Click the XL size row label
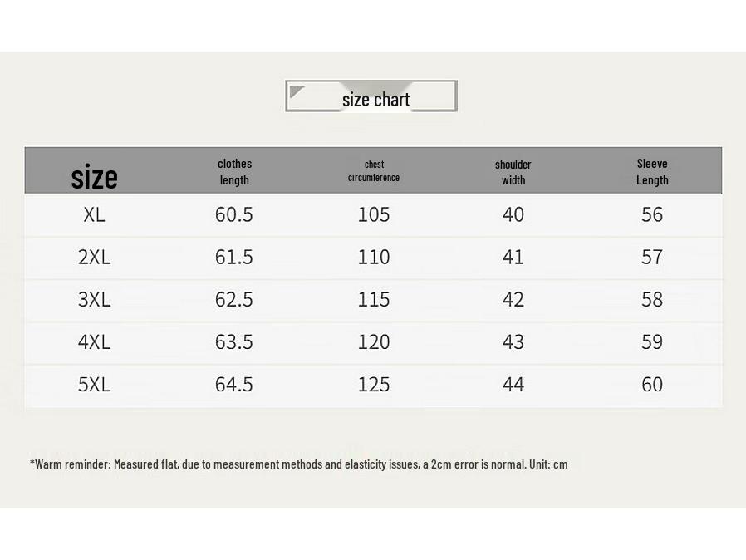746x560 pixels. (94, 214)
